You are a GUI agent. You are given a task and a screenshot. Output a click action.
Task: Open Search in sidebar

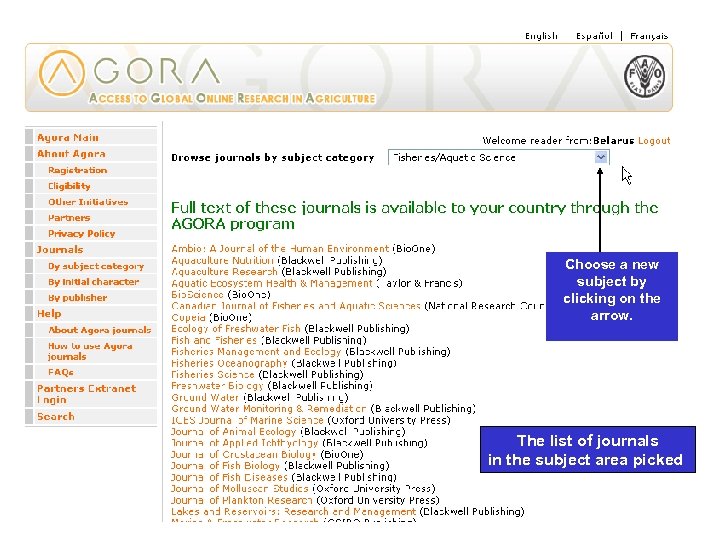click(x=56, y=416)
